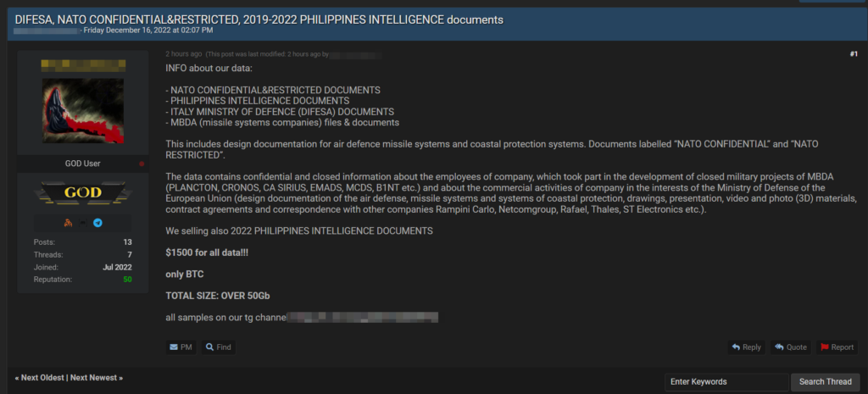Click the Enter Keywords search field
This screenshot has width=868, height=394.
pyautogui.click(x=726, y=382)
